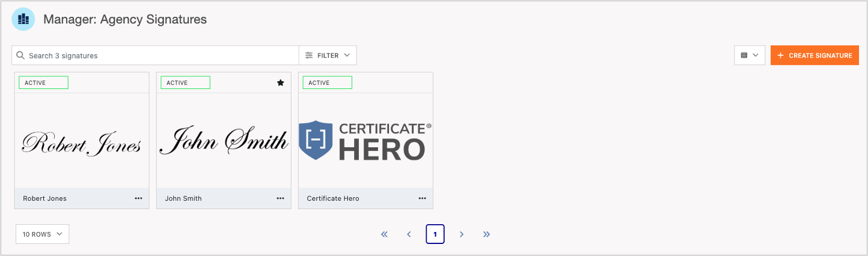Go to the next page of results
Image resolution: width=868 pixels, height=256 pixels.
point(462,234)
